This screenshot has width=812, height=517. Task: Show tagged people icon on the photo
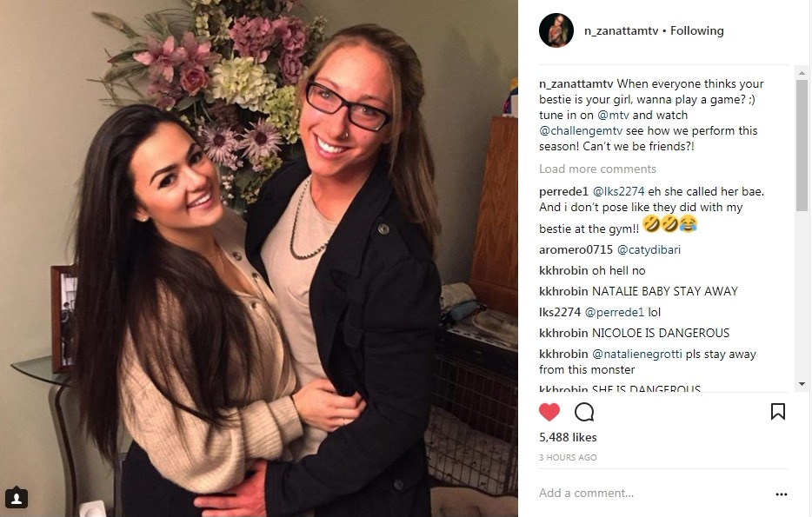[16, 498]
